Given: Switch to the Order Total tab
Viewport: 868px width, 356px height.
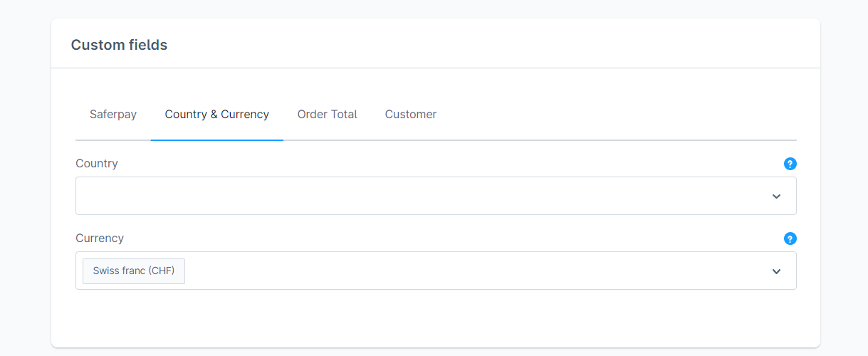Looking at the screenshot, I should coord(327,114).
